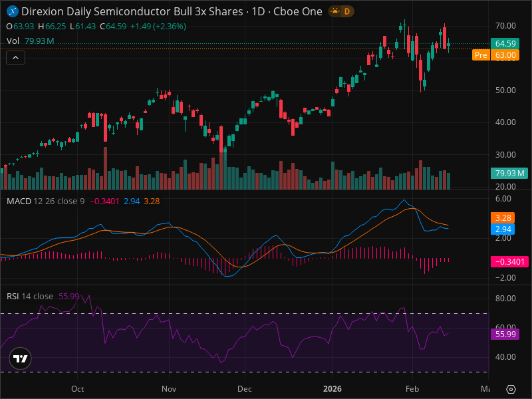Click the Direxion symbol logo icon
This screenshot has height=399, width=532.
pos(13,11)
